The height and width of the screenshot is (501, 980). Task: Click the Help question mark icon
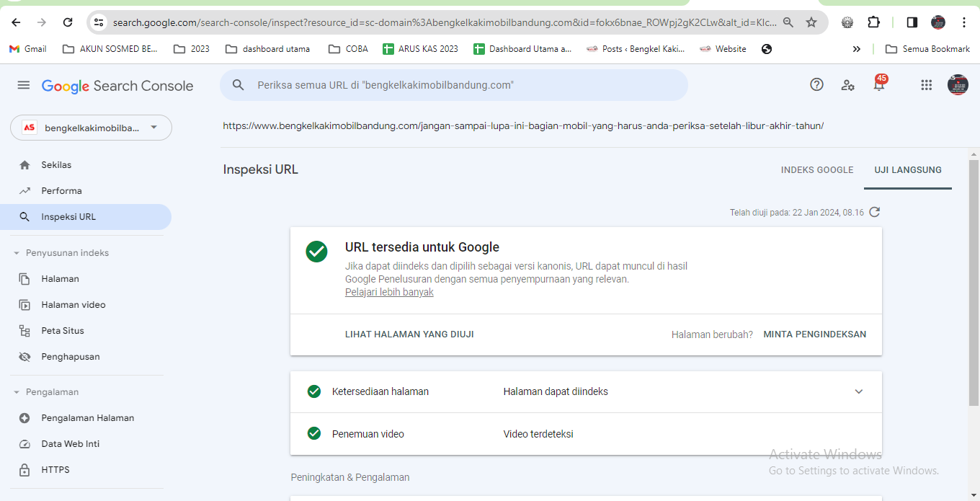pyautogui.click(x=816, y=84)
